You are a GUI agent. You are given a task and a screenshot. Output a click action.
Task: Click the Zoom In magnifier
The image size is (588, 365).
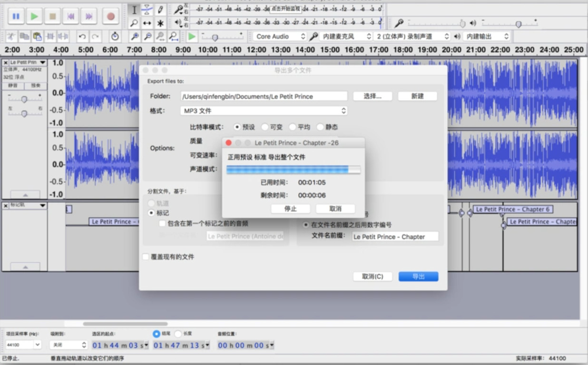pyautogui.click(x=135, y=37)
